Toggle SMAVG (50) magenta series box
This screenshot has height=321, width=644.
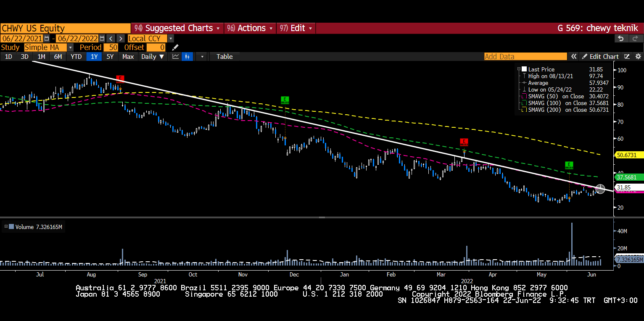pos(524,96)
